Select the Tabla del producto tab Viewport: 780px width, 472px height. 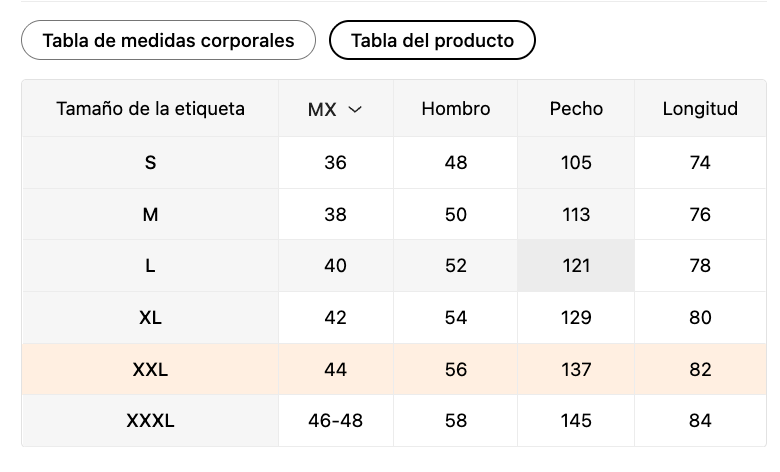(x=432, y=41)
